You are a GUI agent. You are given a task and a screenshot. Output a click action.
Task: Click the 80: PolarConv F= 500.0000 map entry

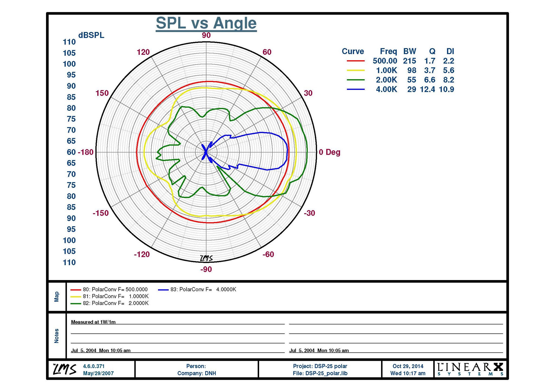(x=109, y=290)
